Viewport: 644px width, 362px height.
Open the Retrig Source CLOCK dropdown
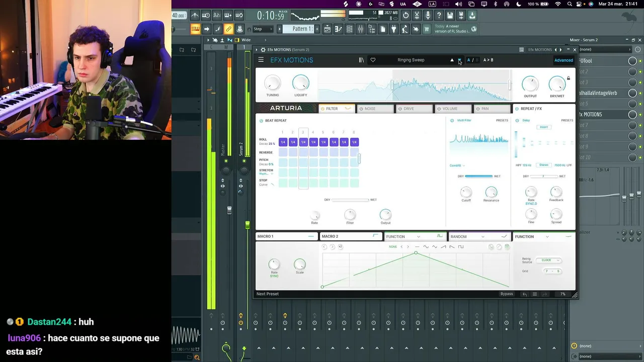tap(549, 260)
